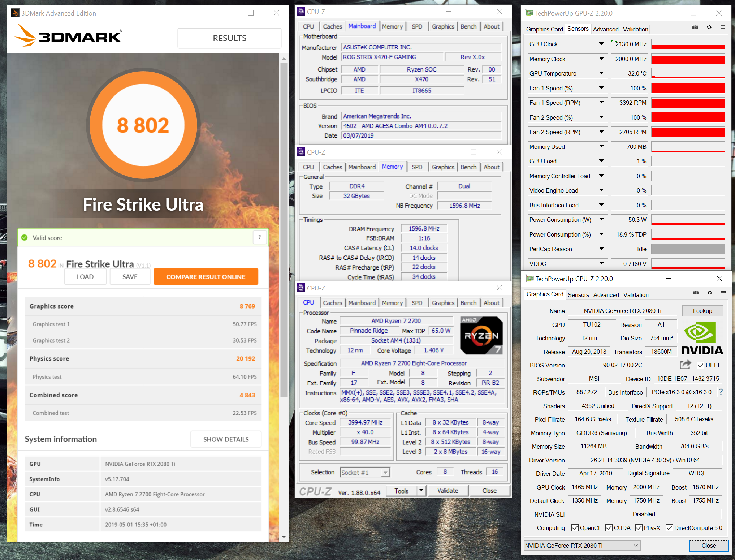Click the RESULTS button in 3DMark

[x=229, y=38]
